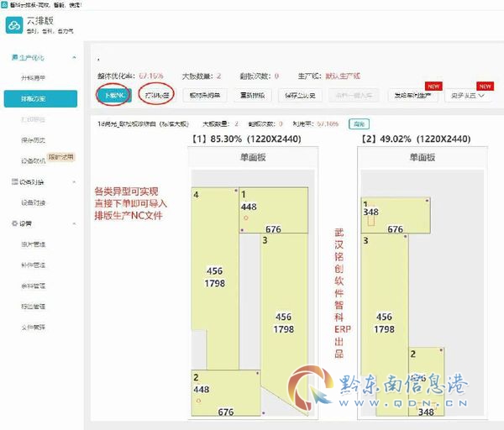Click the 生产优化 section icon in sidebar

(14, 57)
